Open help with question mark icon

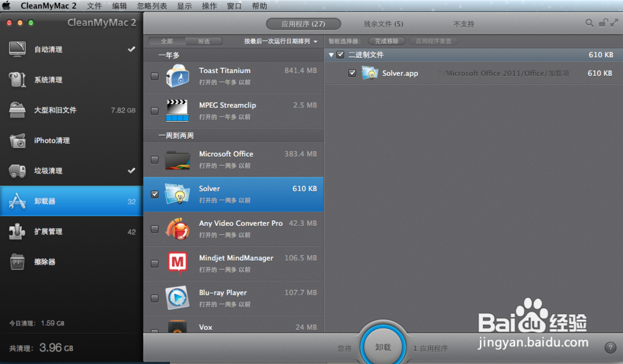point(611,348)
